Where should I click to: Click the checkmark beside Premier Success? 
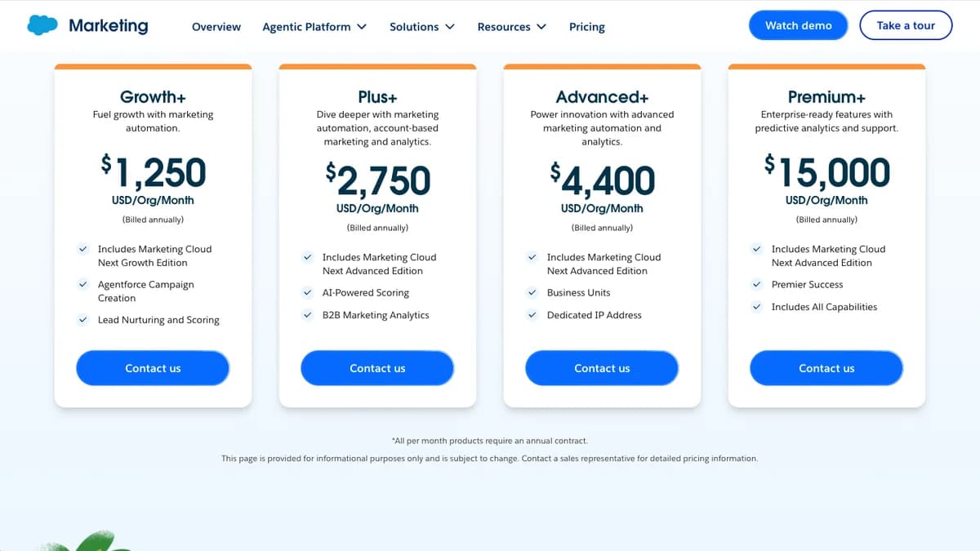[756, 284]
